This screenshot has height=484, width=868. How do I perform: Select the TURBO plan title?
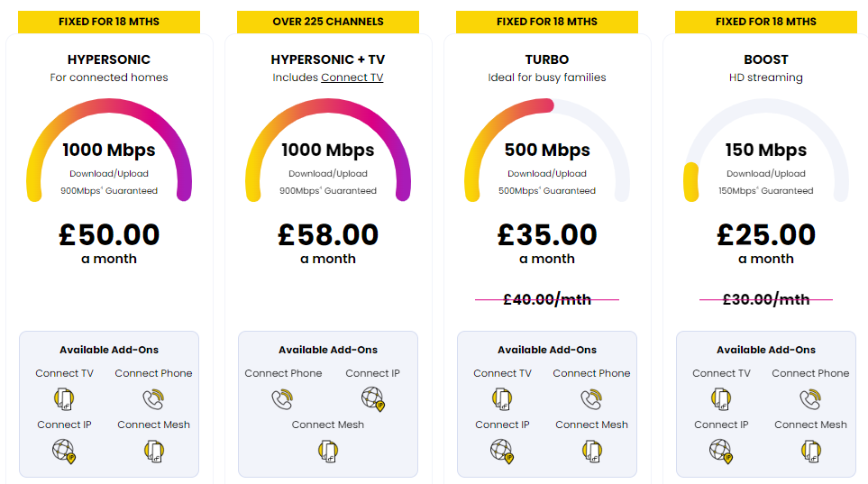click(x=547, y=59)
